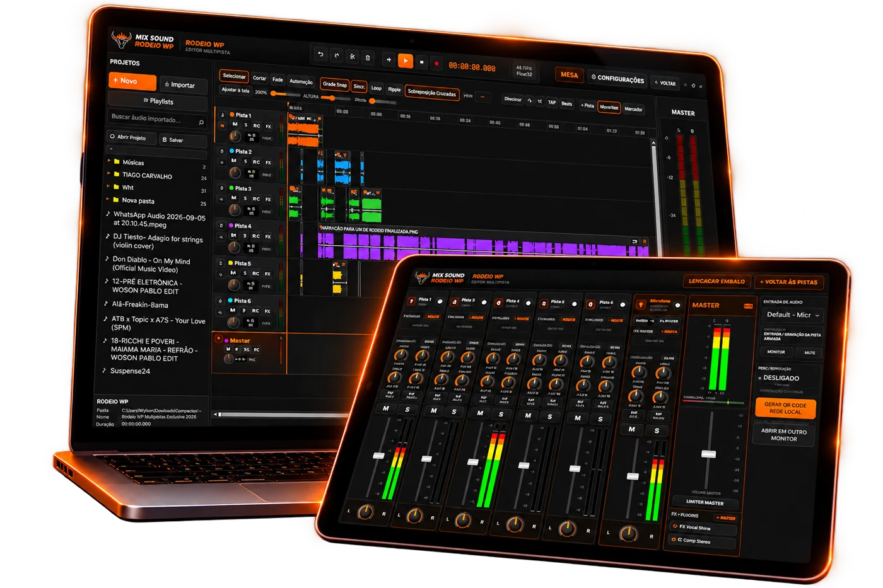
Task: Toggle the round switch on mixer Pista 3
Action: pyautogui.click(x=484, y=303)
